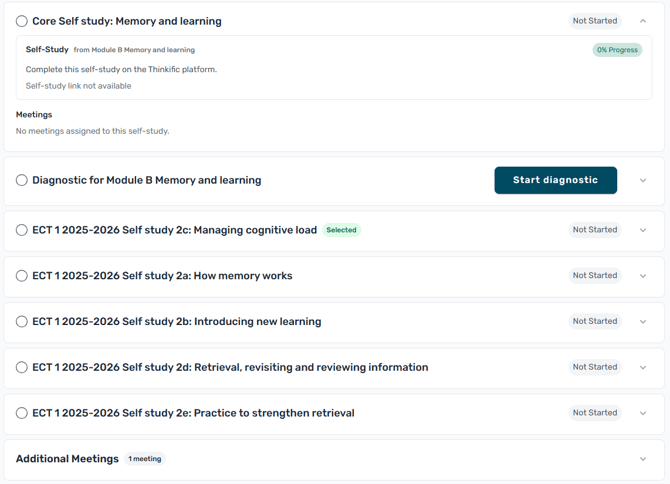Image resolution: width=670 pixels, height=484 pixels.
Task: Expand Self study 2e Practice row chevron
Action: (x=643, y=413)
